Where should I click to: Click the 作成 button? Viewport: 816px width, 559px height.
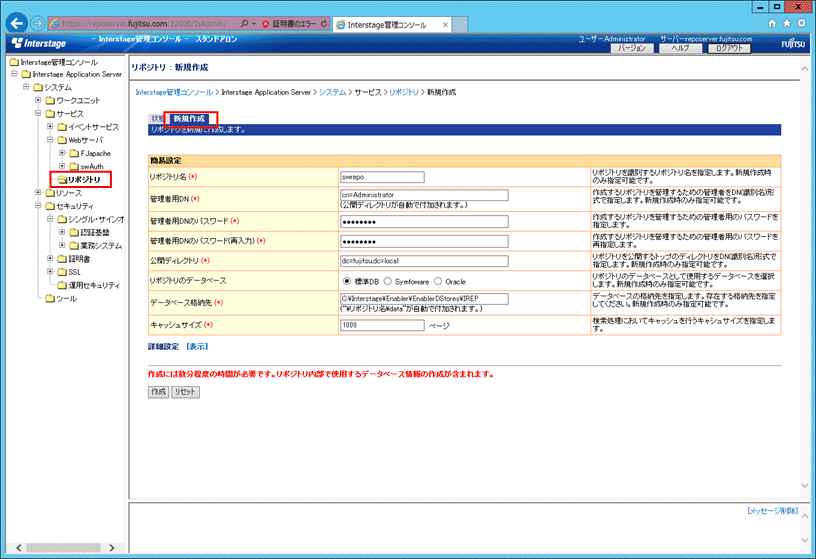pos(158,392)
